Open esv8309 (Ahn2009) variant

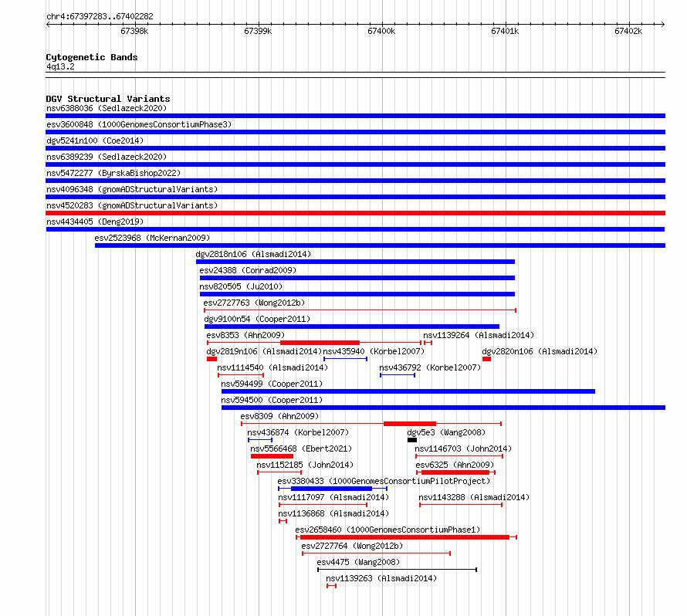tap(279, 416)
